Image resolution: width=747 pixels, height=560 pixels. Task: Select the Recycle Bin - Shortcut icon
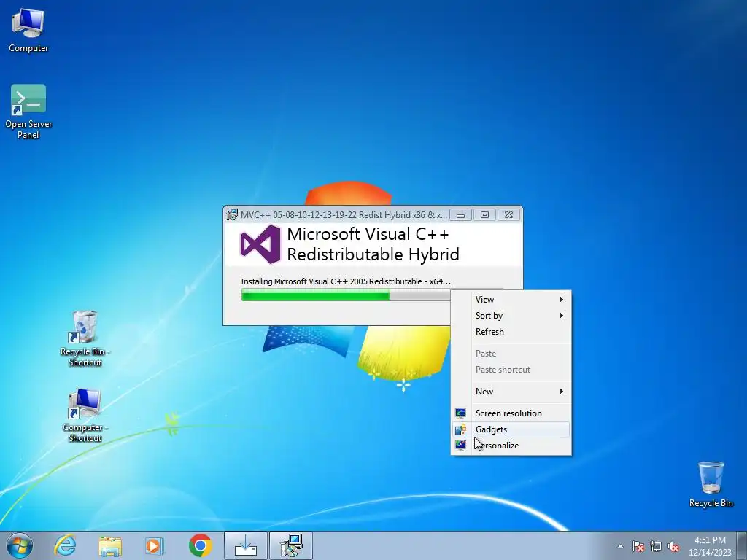[85, 338]
